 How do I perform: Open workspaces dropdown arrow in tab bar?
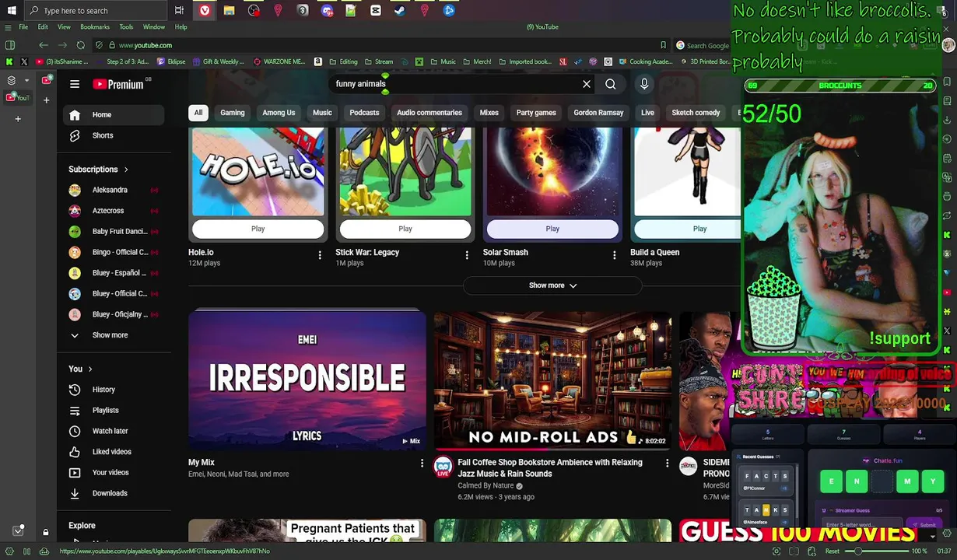[x=27, y=80]
